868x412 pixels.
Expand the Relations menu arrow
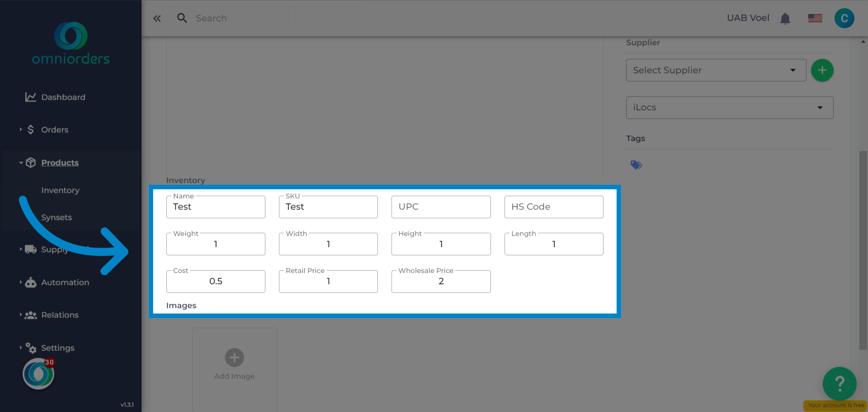tap(21, 315)
